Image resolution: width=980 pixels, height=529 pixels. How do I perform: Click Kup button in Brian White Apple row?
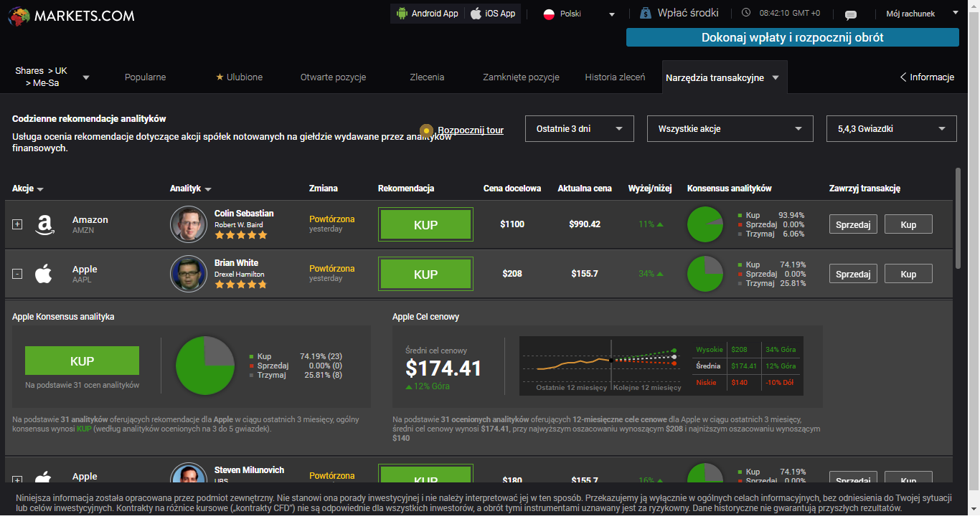point(908,274)
